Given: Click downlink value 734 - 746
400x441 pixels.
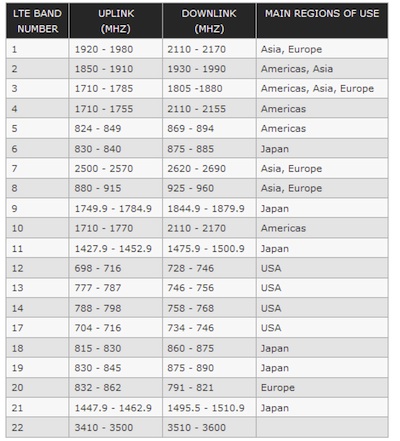Looking at the screenshot, I should [209, 328].
